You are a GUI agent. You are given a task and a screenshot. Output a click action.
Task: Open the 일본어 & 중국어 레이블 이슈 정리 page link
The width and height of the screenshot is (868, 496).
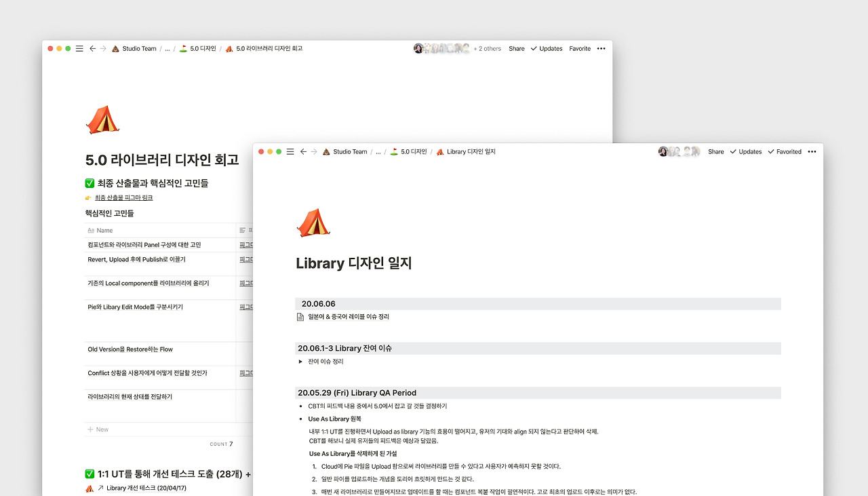coord(349,317)
